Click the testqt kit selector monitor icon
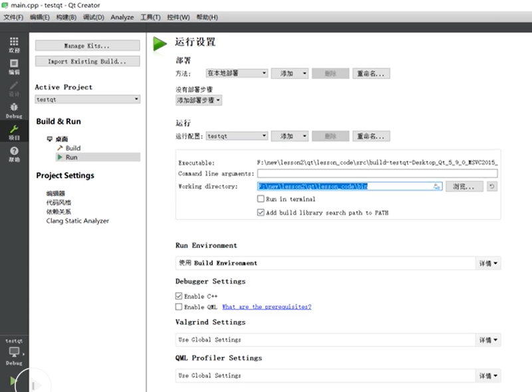The height and width of the screenshot is (392, 532). tap(14, 352)
